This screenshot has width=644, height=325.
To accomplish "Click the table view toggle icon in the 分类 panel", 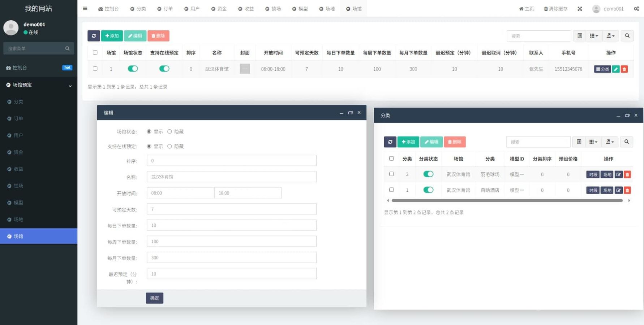I will (579, 142).
